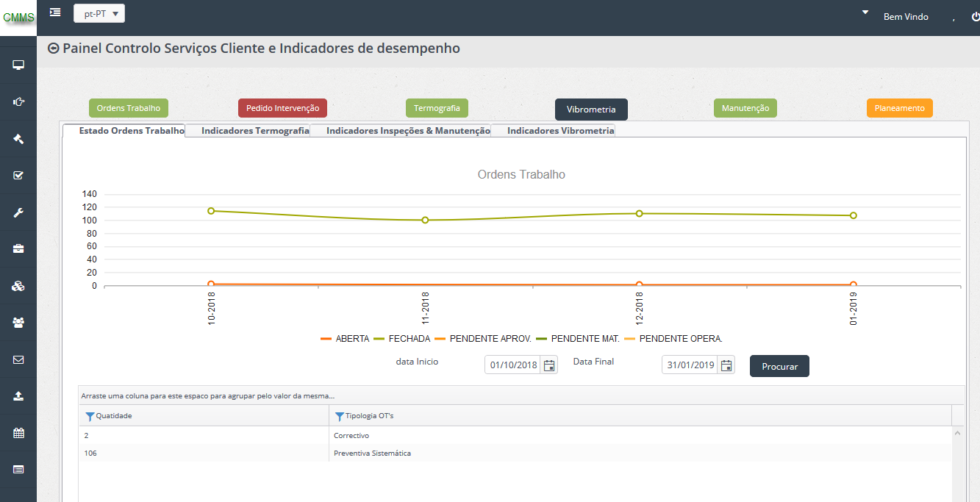980x502 pixels.
Task: Open the calendar picker for Data Final
Action: [x=726, y=365]
